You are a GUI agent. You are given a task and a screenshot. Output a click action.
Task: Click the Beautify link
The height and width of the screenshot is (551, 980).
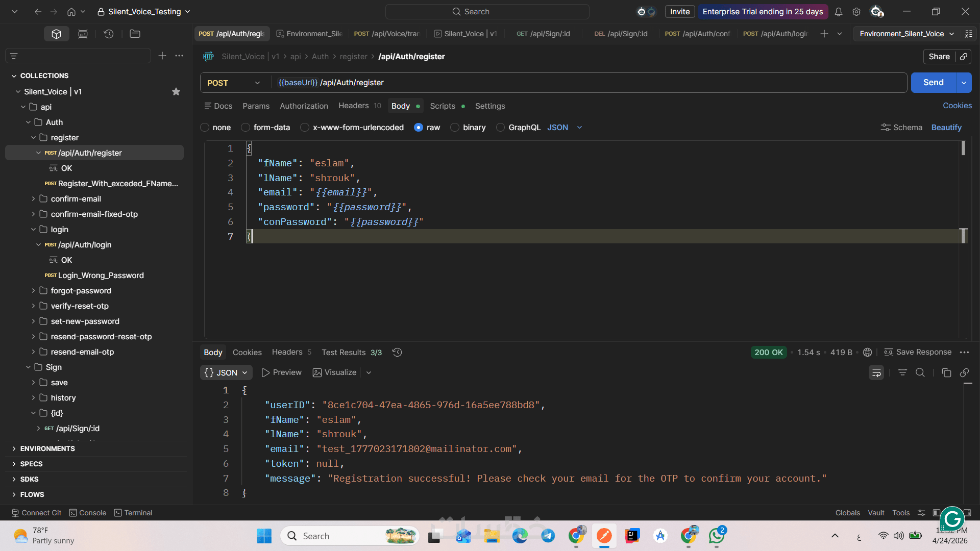(946, 128)
